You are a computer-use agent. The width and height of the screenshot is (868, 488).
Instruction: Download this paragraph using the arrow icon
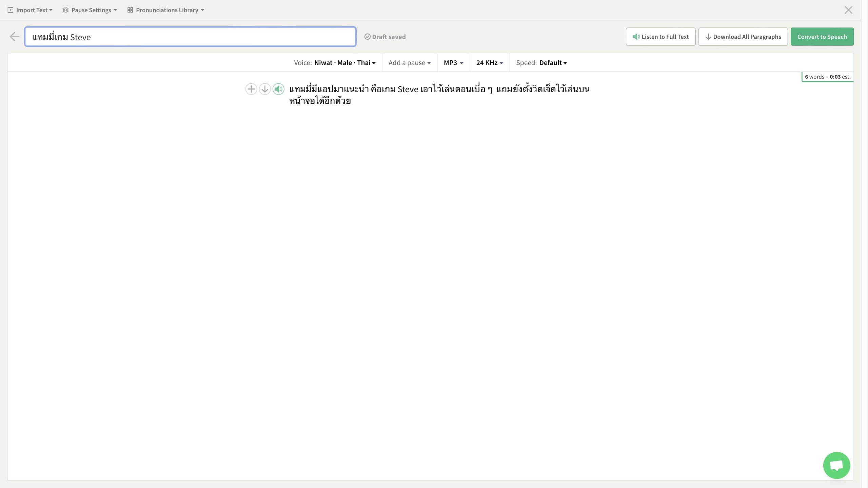[264, 89]
